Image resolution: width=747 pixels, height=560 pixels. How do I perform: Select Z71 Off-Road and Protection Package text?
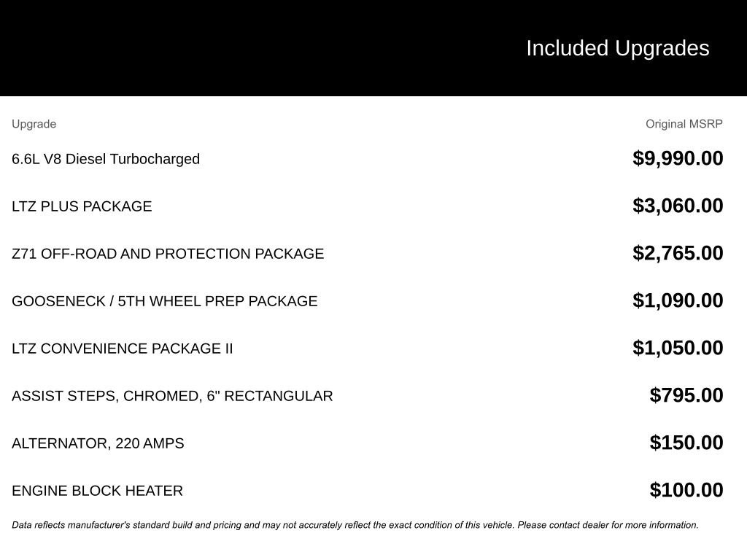coord(168,254)
